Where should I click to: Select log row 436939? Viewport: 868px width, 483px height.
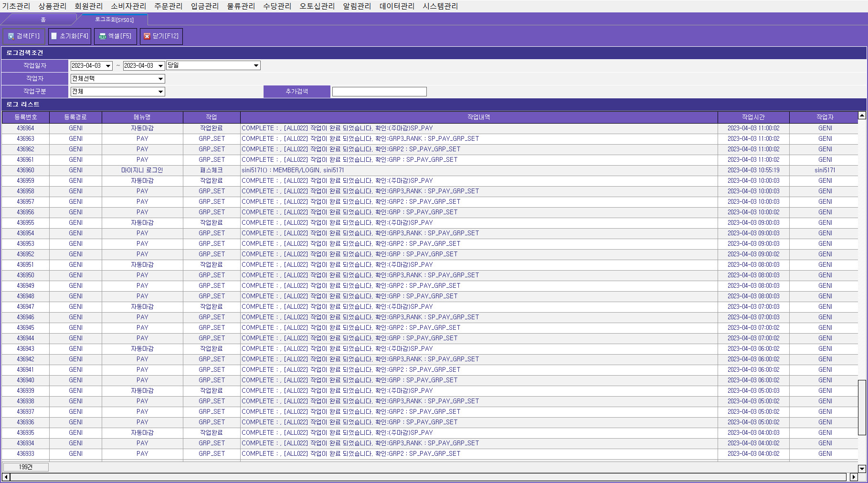click(x=430, y=391)
